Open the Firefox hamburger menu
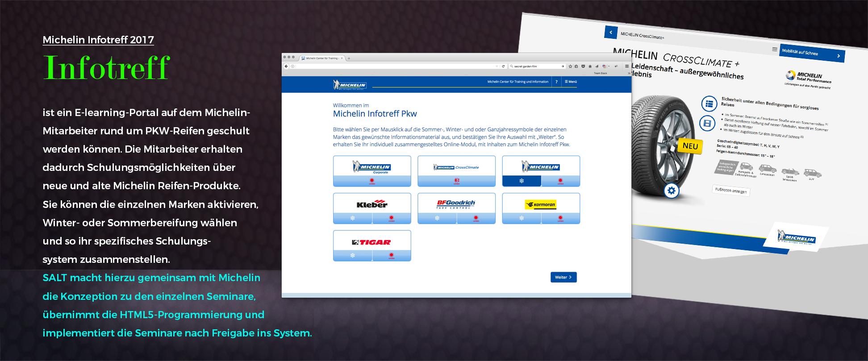 pos(627,66)
